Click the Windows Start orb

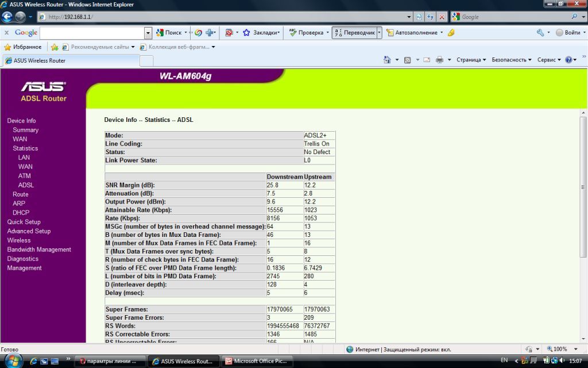click(x=13, y=361)
